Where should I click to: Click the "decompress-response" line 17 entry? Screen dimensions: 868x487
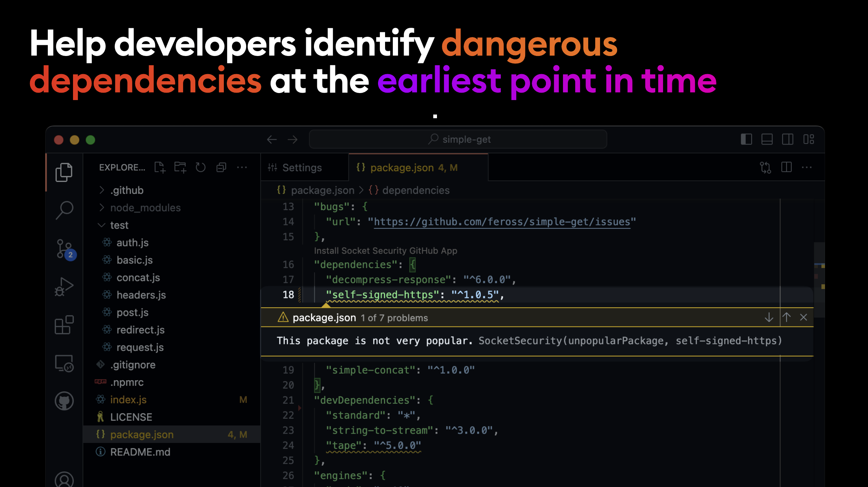(388, 279)
